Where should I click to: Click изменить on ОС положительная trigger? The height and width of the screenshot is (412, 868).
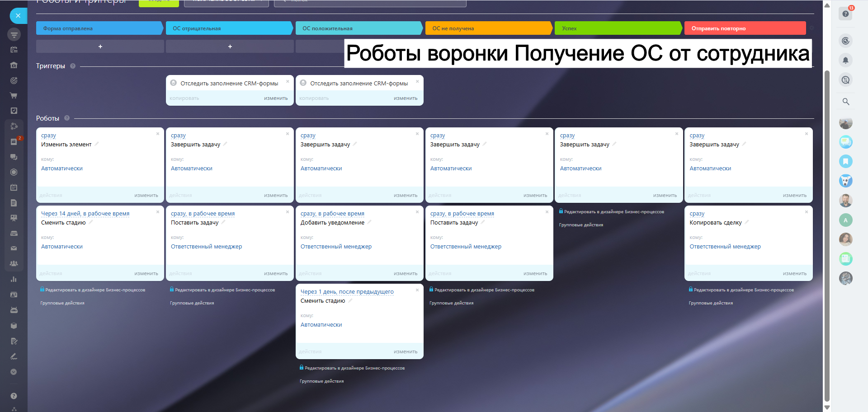pyautogui.click(x=406, y=98)
